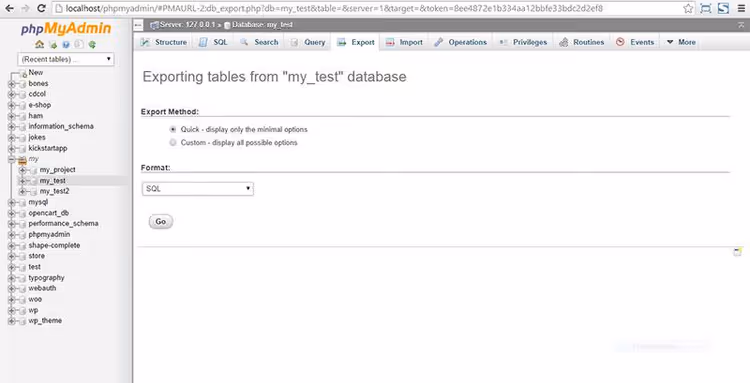
Task: Click the Log out icon in sidebar
Action: pyautogui.click(x=53, y=44)
